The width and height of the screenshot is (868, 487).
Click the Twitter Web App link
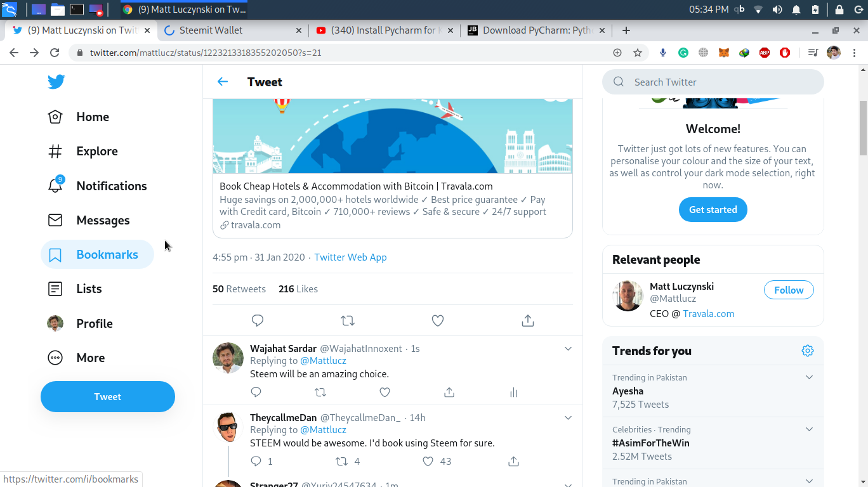(350, 257)
